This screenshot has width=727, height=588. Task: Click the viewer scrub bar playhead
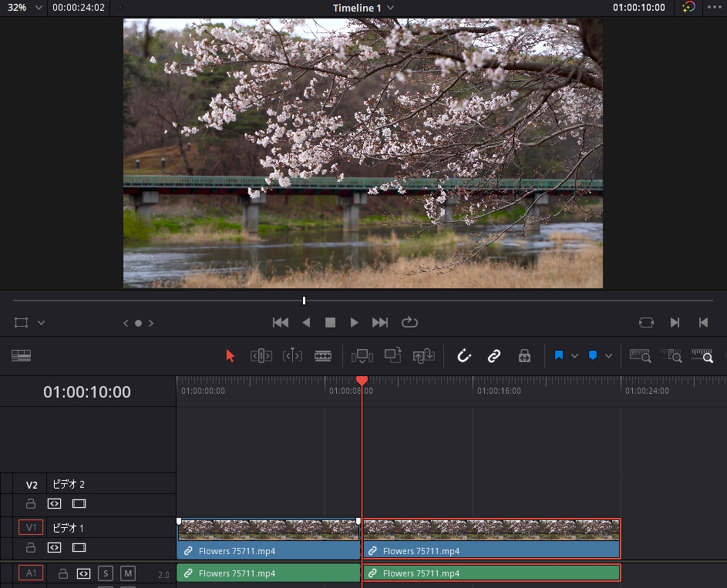305,301
